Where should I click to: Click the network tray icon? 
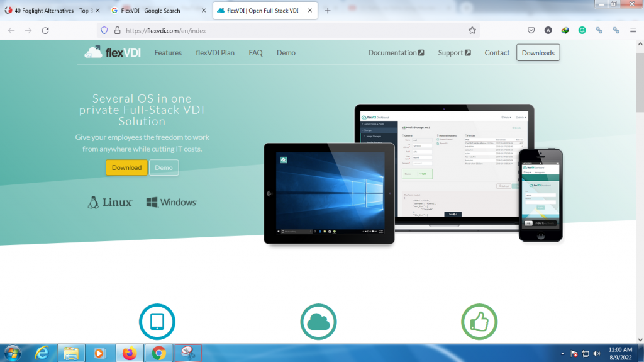click(x=586, y=354)
